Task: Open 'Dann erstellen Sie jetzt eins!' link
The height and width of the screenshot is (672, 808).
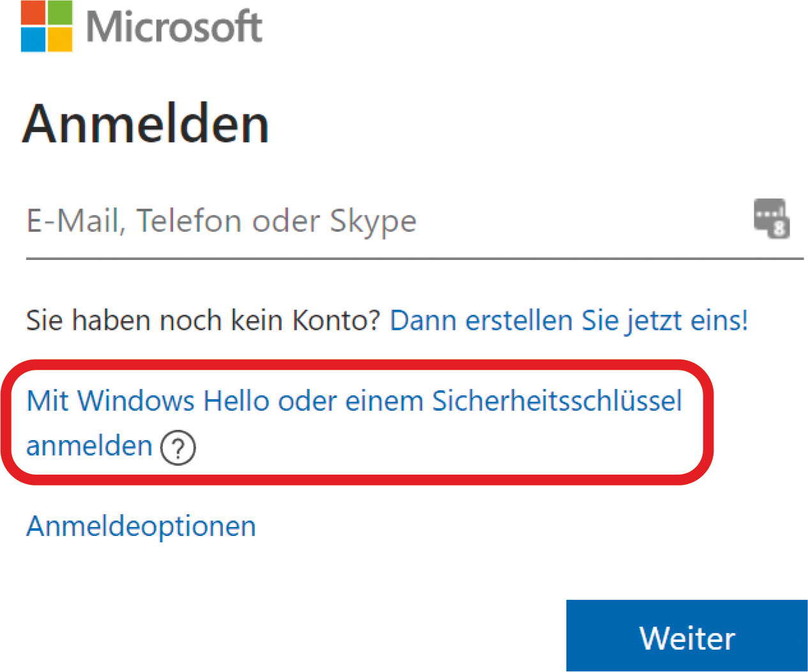Action: click(568, 320)
